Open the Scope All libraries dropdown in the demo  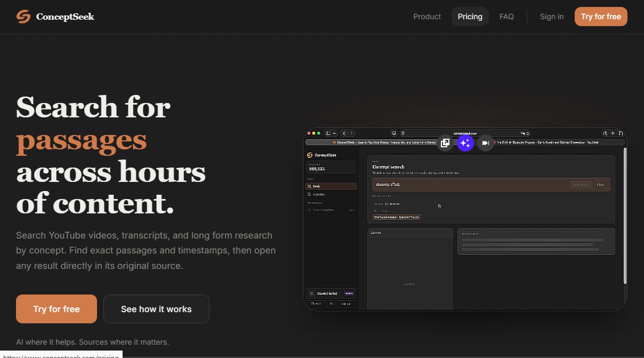tap(389, 204)
